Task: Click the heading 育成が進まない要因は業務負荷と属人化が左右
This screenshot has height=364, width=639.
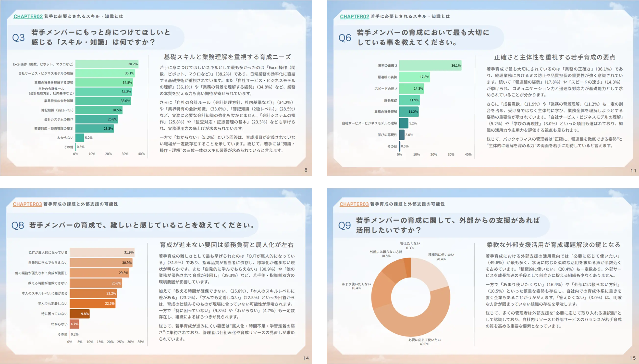Action: click(x=227, y=245)
